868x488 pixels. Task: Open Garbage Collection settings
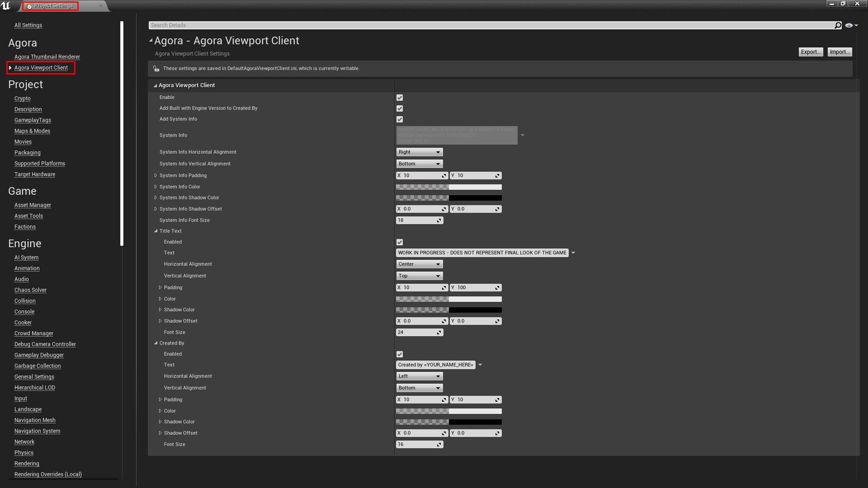coord(37,367)
